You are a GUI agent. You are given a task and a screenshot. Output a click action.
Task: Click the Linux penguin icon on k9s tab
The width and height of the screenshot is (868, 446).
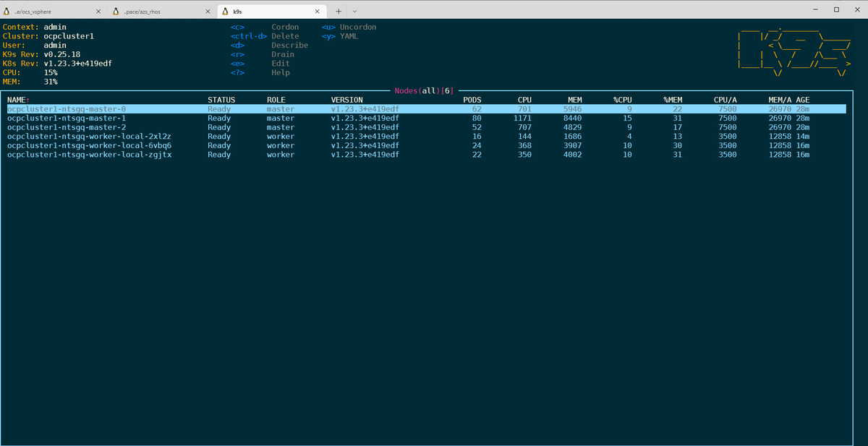(226, 12)
